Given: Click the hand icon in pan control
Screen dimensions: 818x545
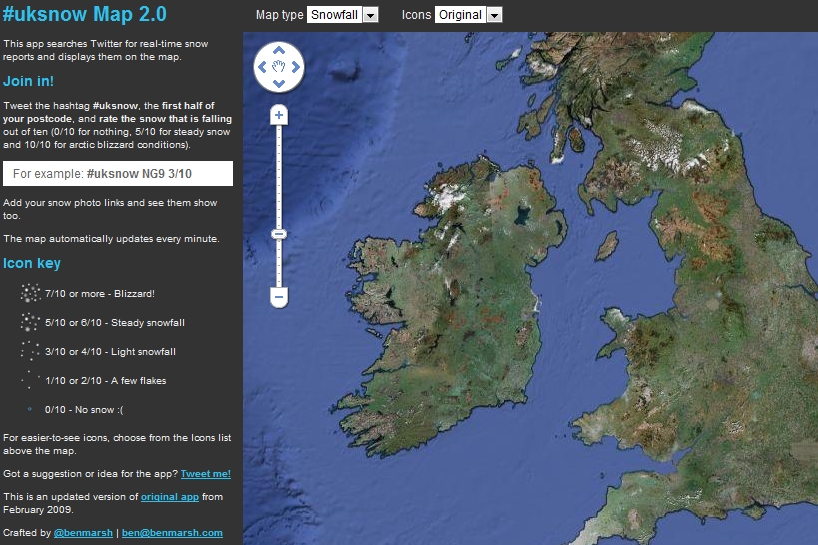Looking at the screenshot, I should click(x=279, y=67).
